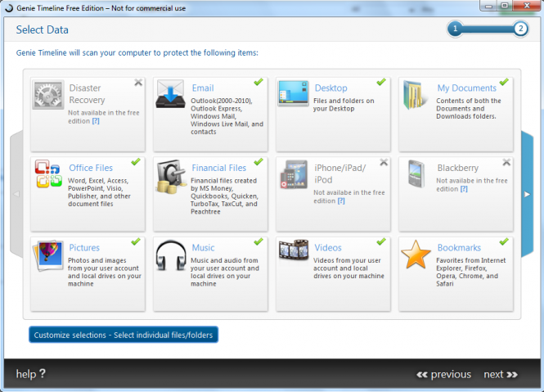The image size is (544, 392).
Task: Open the Disaster Recovery [?] help link
Action: pos(96,121)
